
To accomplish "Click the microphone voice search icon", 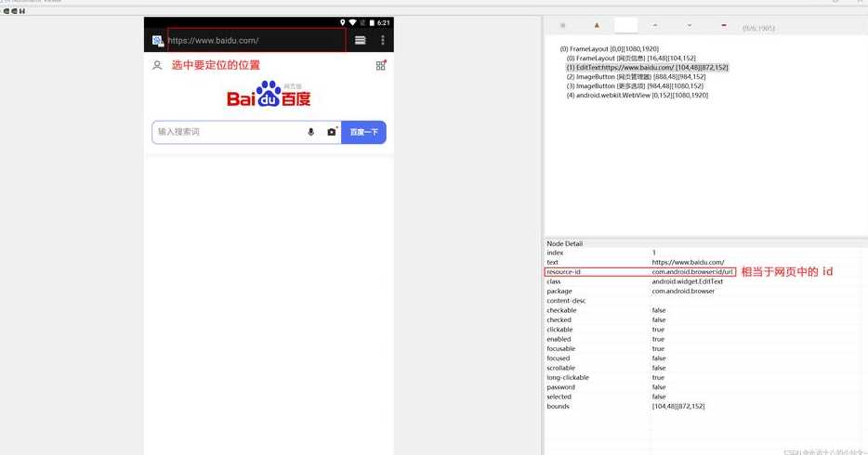I will click(x=310, y=132).
